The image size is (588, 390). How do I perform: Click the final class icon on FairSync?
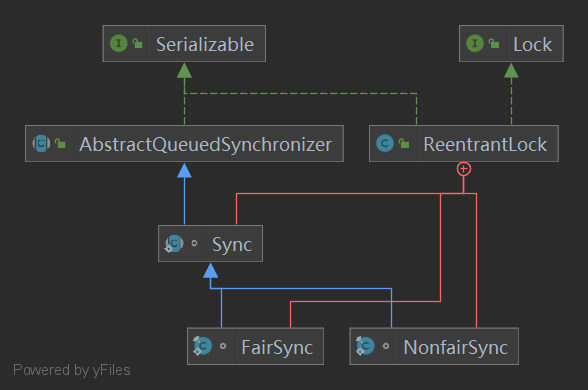pos(202,346)
